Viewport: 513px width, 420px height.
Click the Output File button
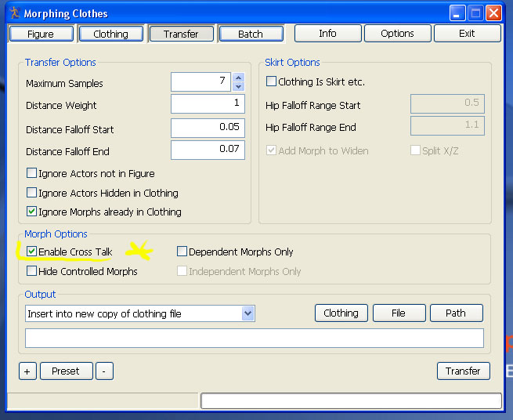pos(399,313)
